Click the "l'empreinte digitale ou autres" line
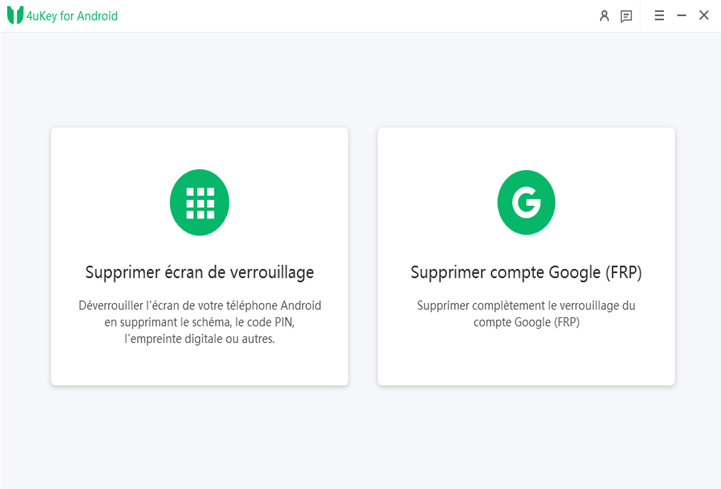The height and width of the screenshot is (489, 721). coord(200,339)
